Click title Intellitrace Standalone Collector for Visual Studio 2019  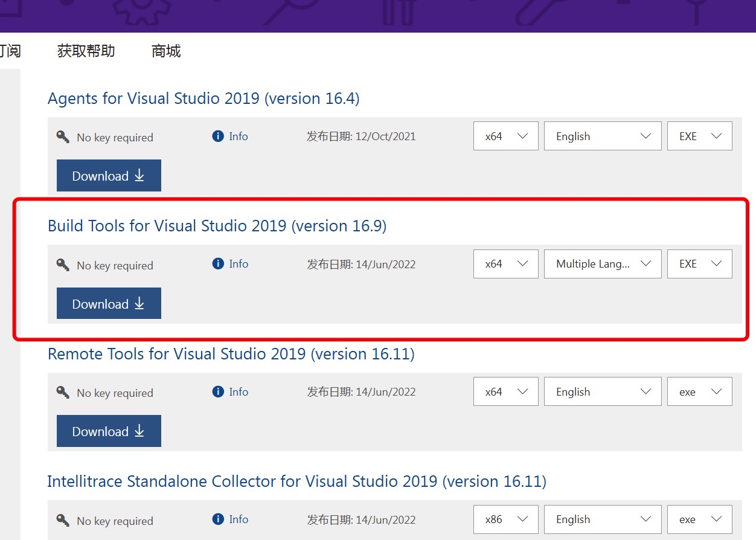tap(296, 481)
